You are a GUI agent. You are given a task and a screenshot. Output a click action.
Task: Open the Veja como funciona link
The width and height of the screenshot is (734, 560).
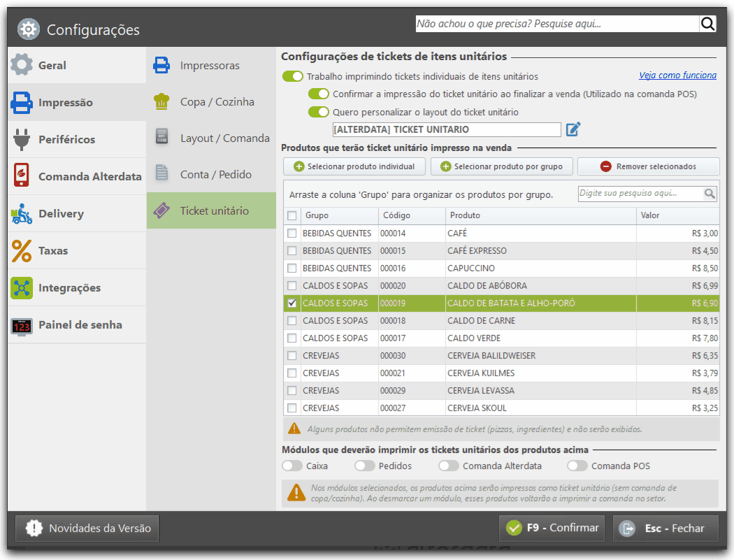tap(677, 75)
